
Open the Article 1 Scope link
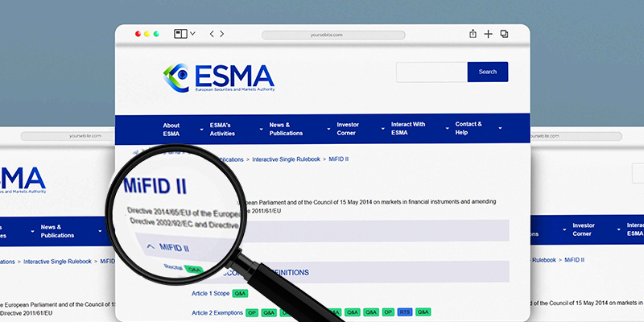click(x=210, y=294)
